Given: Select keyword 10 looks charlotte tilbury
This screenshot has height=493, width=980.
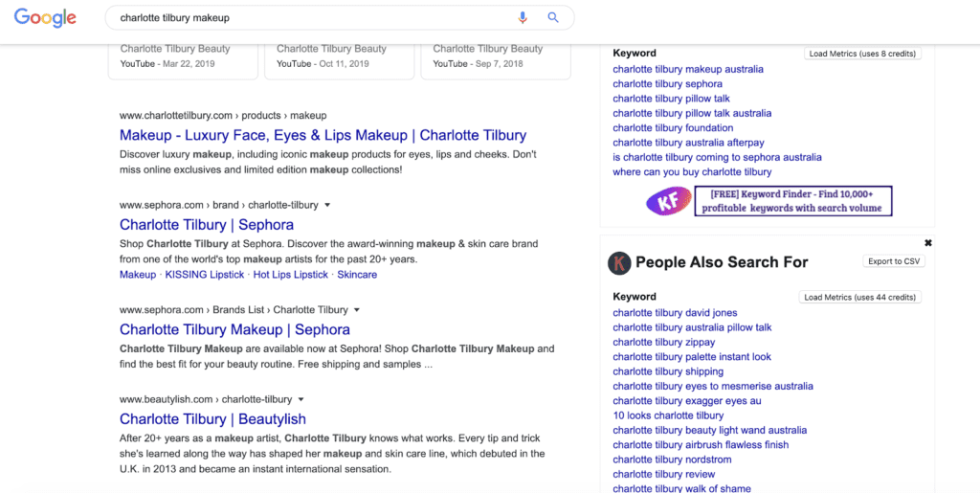Looking at the screenshot, I should (x=668, y=415).
